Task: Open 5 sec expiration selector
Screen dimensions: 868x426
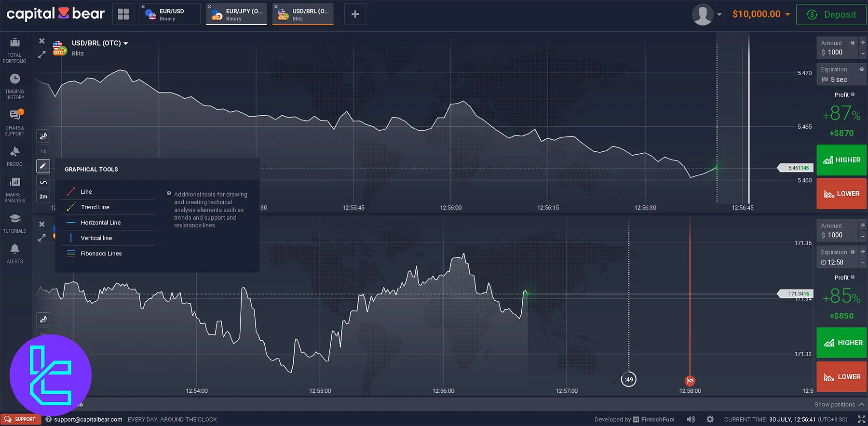Action: [x=841, y=75]
